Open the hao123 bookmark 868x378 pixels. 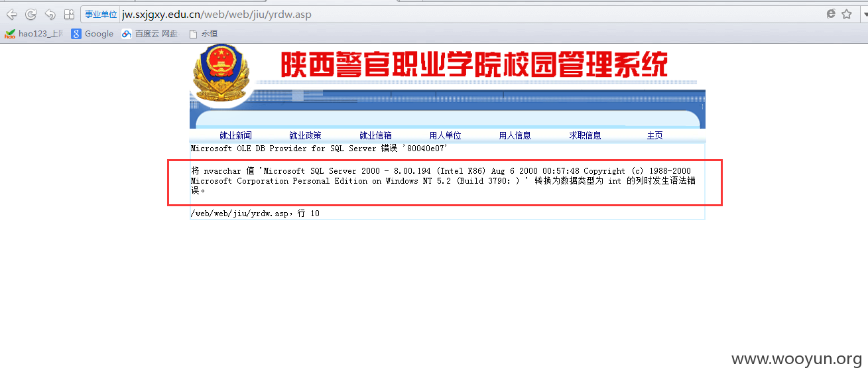pos(33,34)
